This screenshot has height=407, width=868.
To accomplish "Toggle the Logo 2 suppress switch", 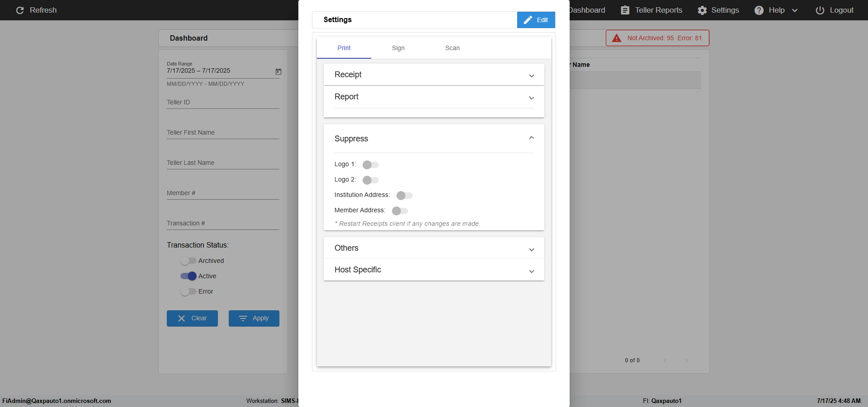I will [371, 180].
